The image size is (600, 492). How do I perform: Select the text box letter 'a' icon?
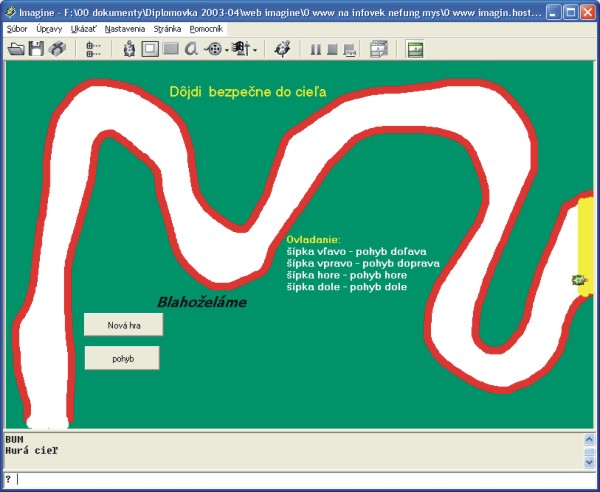191,49
